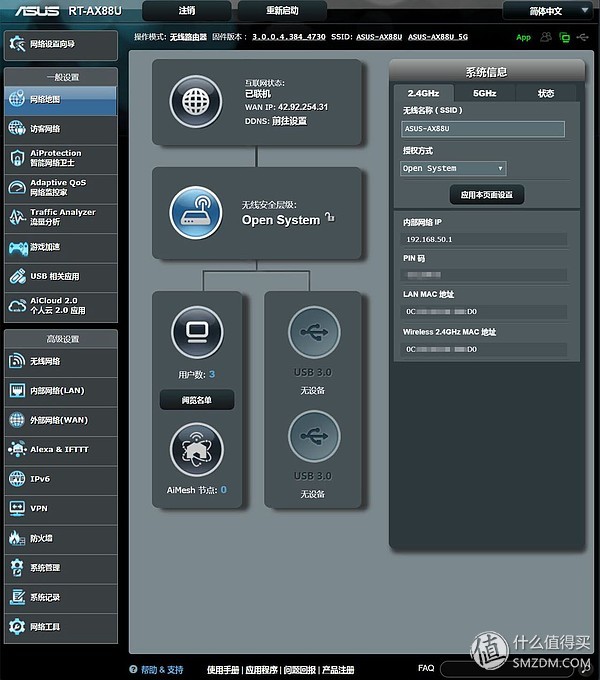Click the first USB 3.0 port icon
Screen dimensions: 600x680
314,332
